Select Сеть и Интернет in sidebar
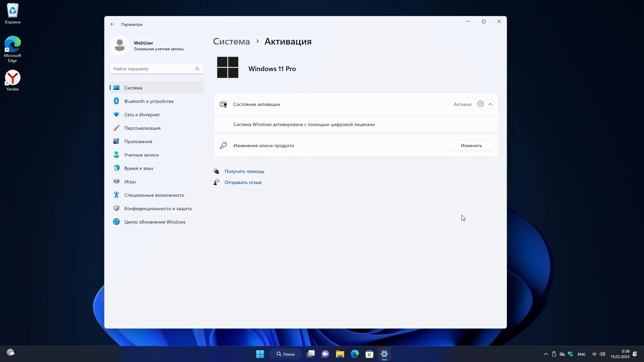The image size is (644, 362). [142, 115]
